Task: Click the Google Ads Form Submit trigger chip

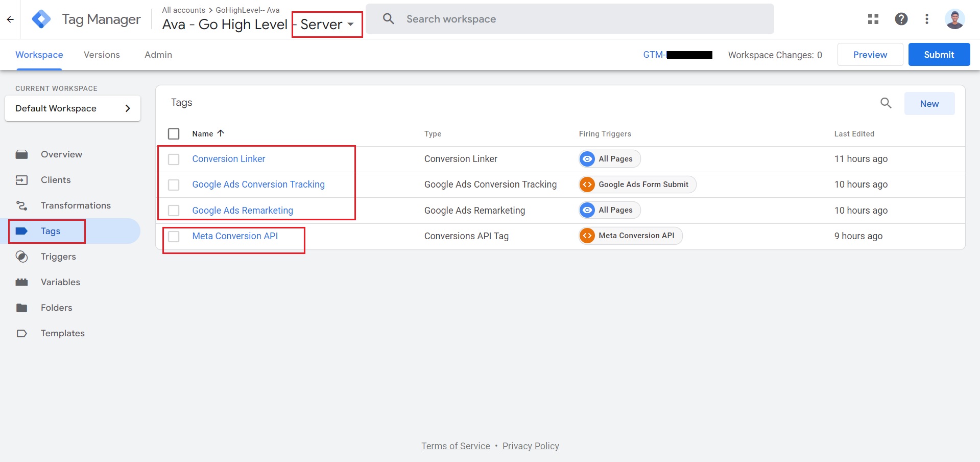Action: [637, 184]
